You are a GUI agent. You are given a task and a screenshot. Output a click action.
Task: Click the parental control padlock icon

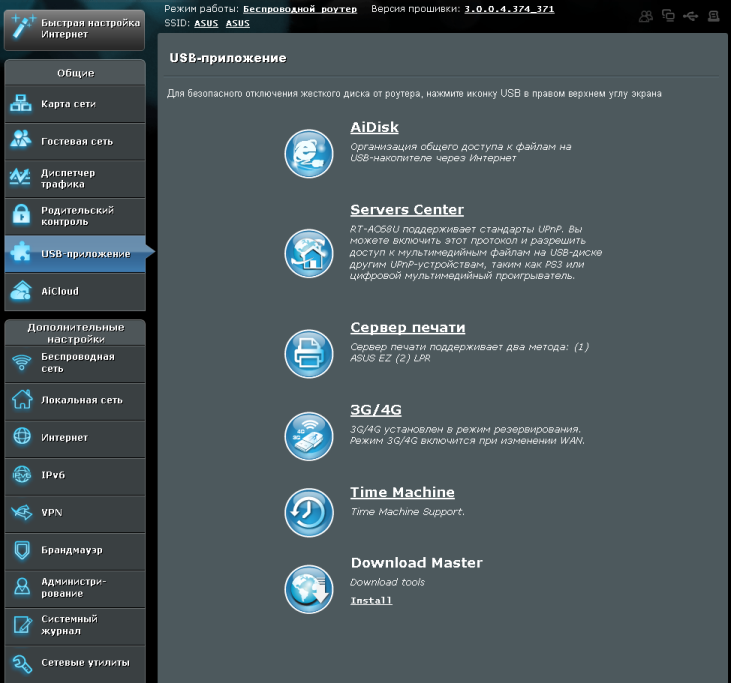point(21,214)
